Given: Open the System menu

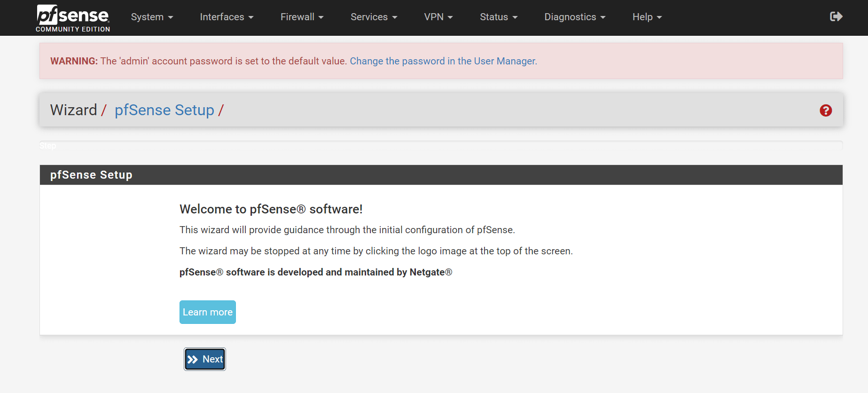Looking at the screenshot, I should click(152, 17).
